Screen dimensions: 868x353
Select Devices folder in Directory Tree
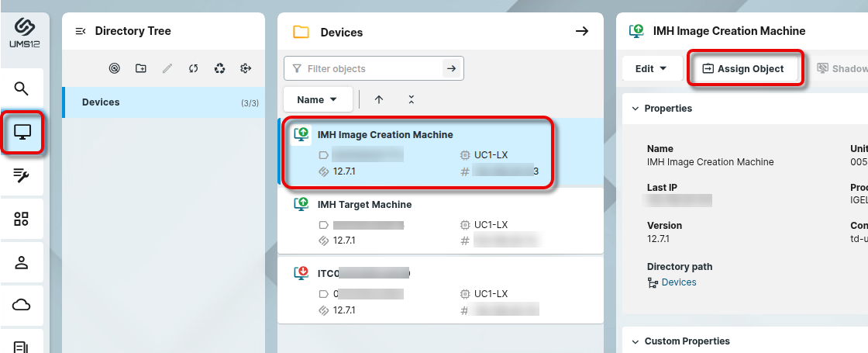coord(101,102)
